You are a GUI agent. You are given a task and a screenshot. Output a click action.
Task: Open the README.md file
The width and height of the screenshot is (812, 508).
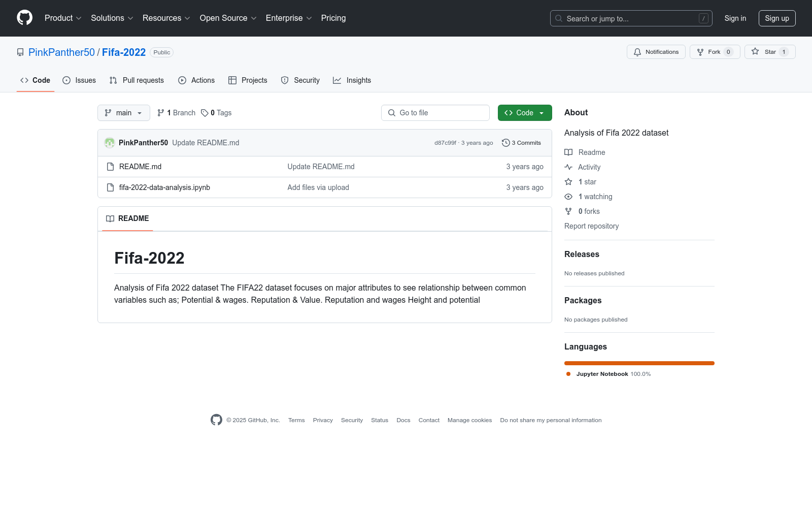[x=140, y=167]
